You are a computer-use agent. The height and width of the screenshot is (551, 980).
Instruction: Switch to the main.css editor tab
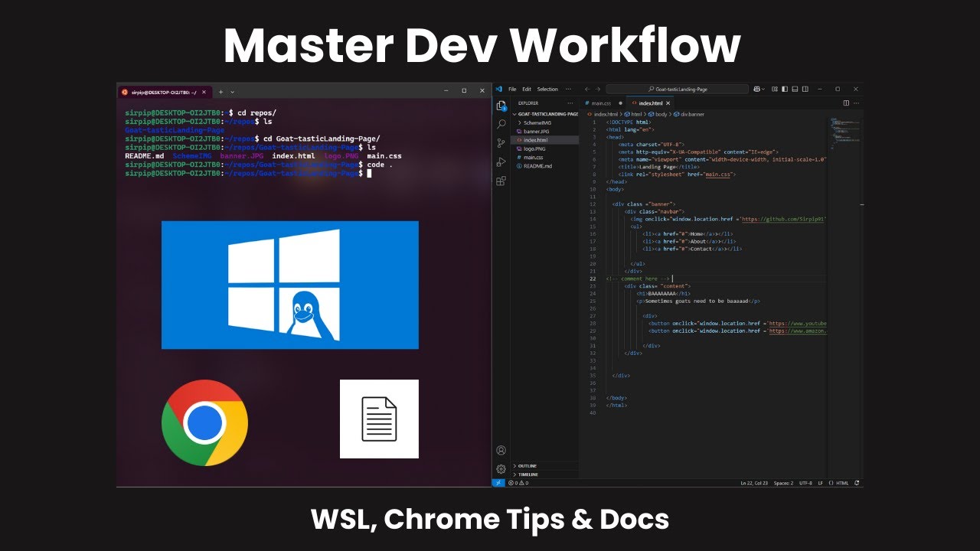pos(603,103)
